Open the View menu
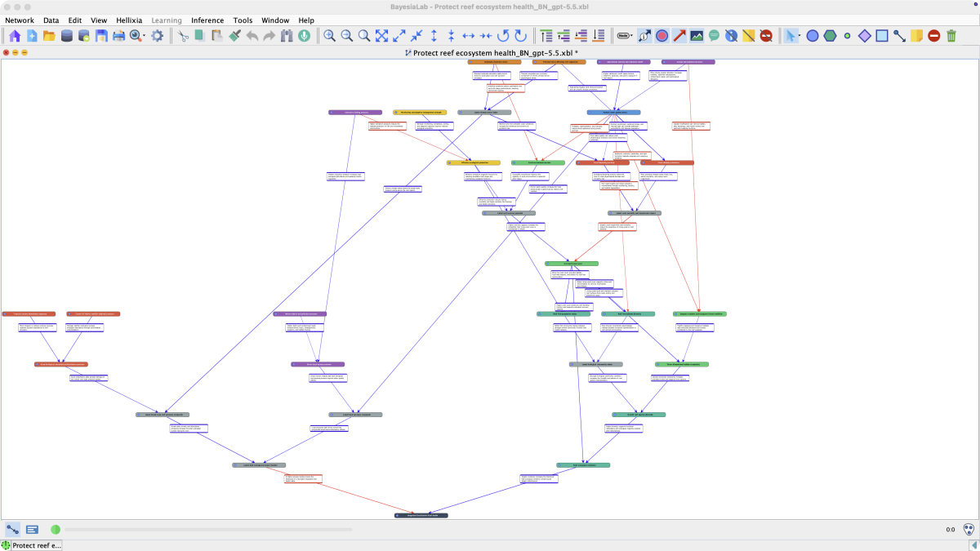The height and width of the screenshot is (551, 980). point(99,20)
